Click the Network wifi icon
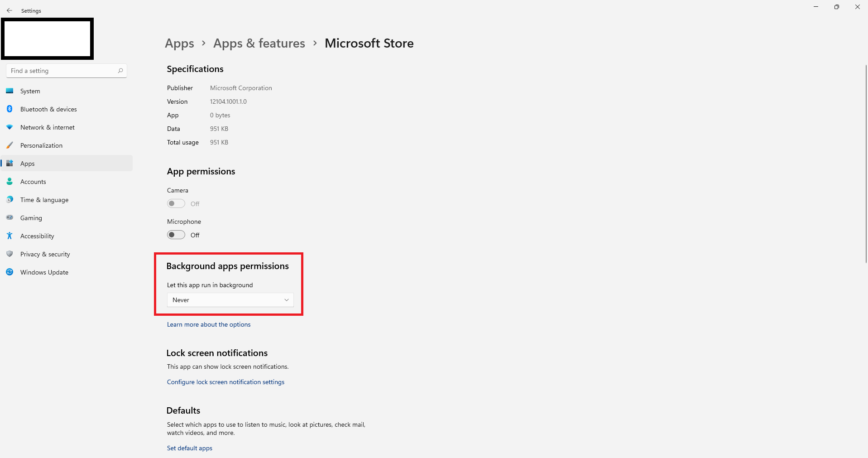The image size is (868, 458). click(10, 127)
